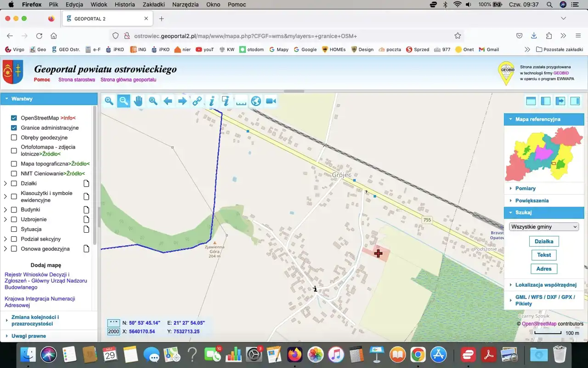The height and width of the screenshot is (368, 588).
Task: Check the Budynki layer checkbox
Action: pyautogui.click(x=14, y=210)
